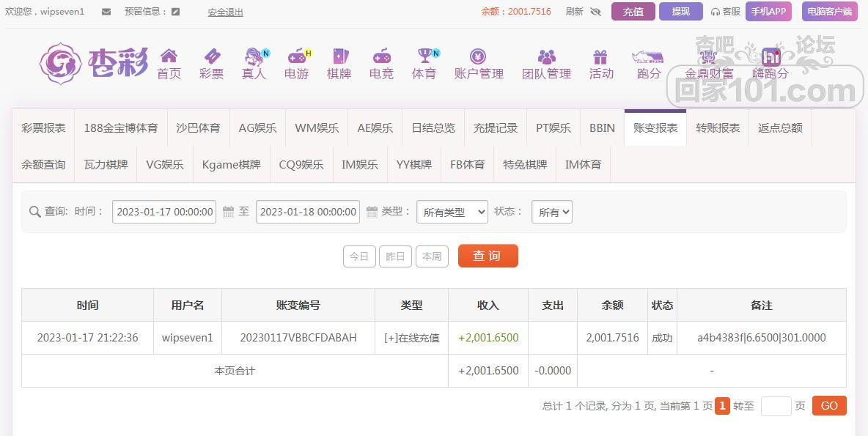868x436 pixels.
Task: Expand the 状态 所有 dropdown
Action: click(x=552, y=212)
